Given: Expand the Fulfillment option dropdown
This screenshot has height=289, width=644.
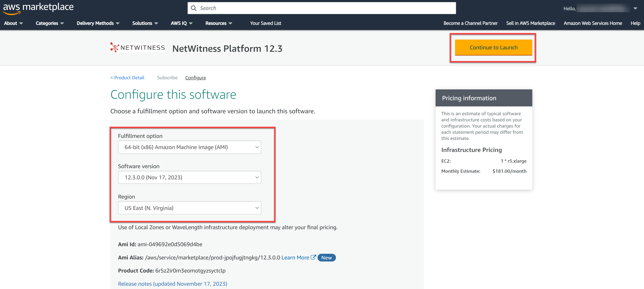Looking at the screenshot, I should pyautogui.click(x=189, y=147).
